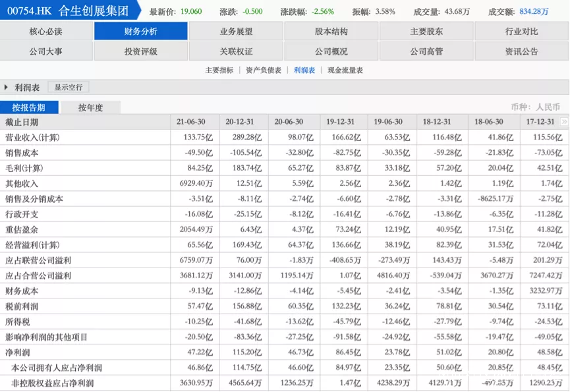Open the 核心必读 menu tab

pyautogui.click(x=46, y=32)
